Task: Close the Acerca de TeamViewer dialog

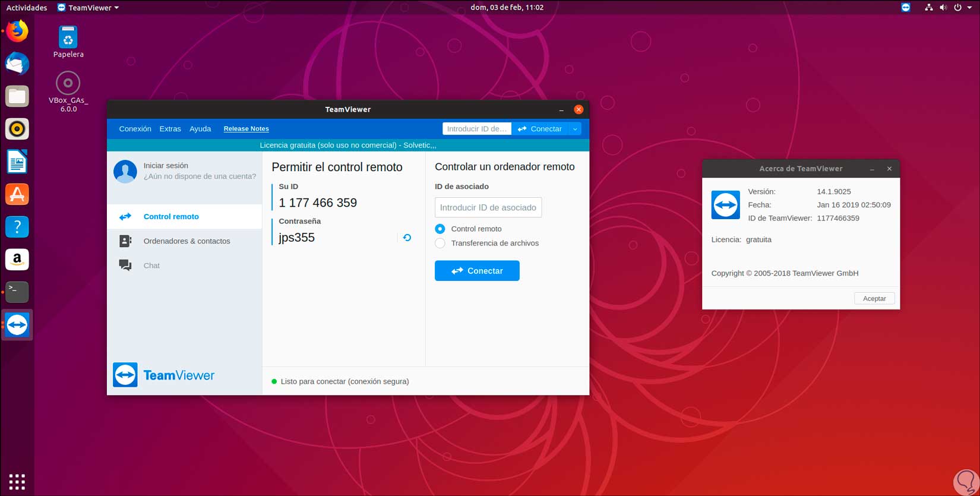Action: pyautogui.click(x=889, y=169)
